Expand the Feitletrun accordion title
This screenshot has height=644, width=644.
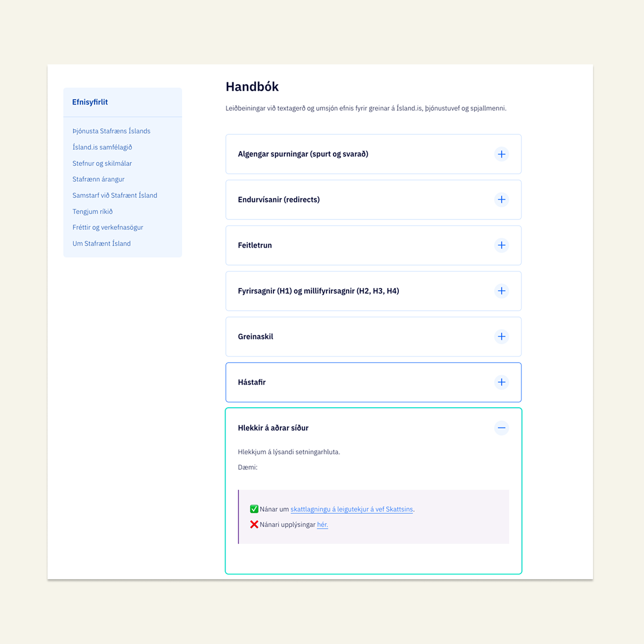click(x=255, y=245)
